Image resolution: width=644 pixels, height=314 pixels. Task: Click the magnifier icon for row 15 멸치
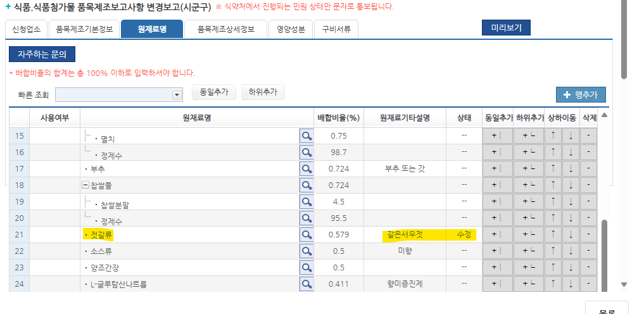[306, 135]
